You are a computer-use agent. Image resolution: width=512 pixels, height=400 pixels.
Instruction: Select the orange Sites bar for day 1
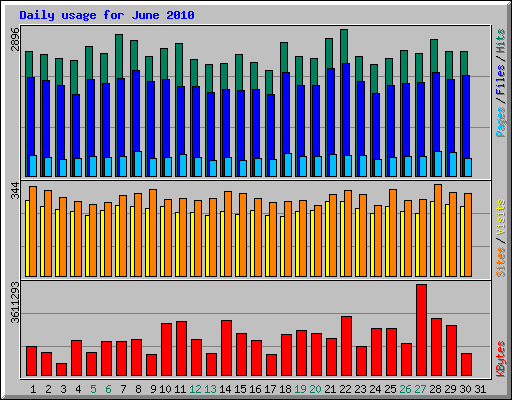[33, 232]
